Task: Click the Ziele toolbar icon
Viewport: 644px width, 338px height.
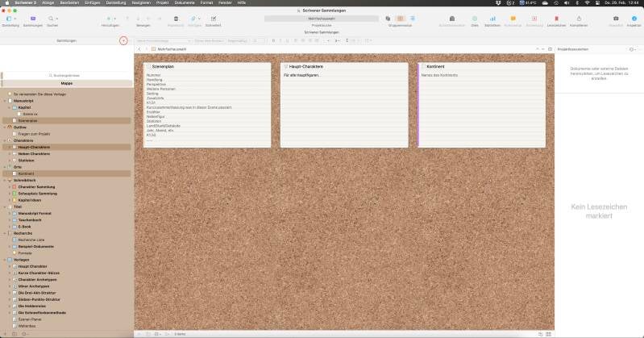Action: pos(475,18)
